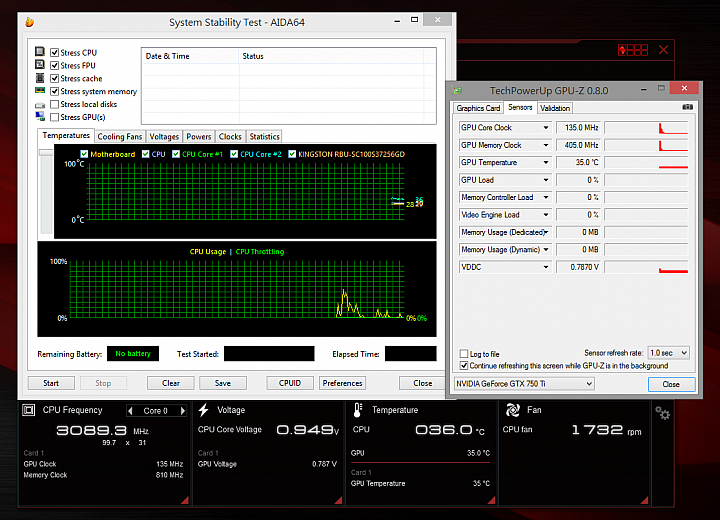Open the GPU Load sensor dropdown
This screenshot has height=520, width=720.
546,180
